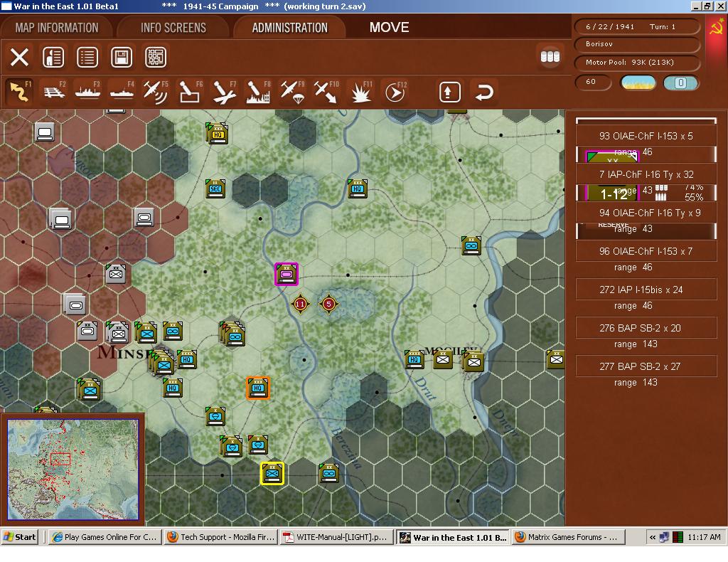Click the Borisov location field
Image resolution: width=728 pixels, height=562 pixels.
click(x=637, y=44)
